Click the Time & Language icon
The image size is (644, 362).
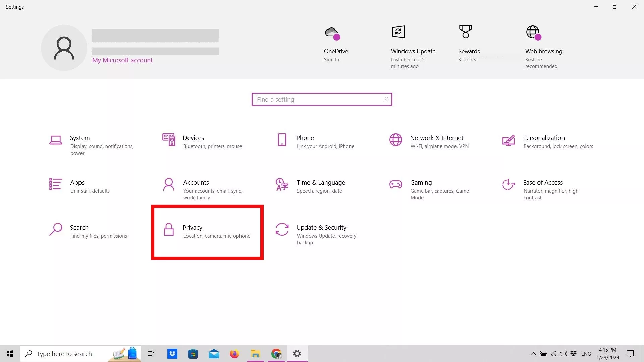pos(282,184)
